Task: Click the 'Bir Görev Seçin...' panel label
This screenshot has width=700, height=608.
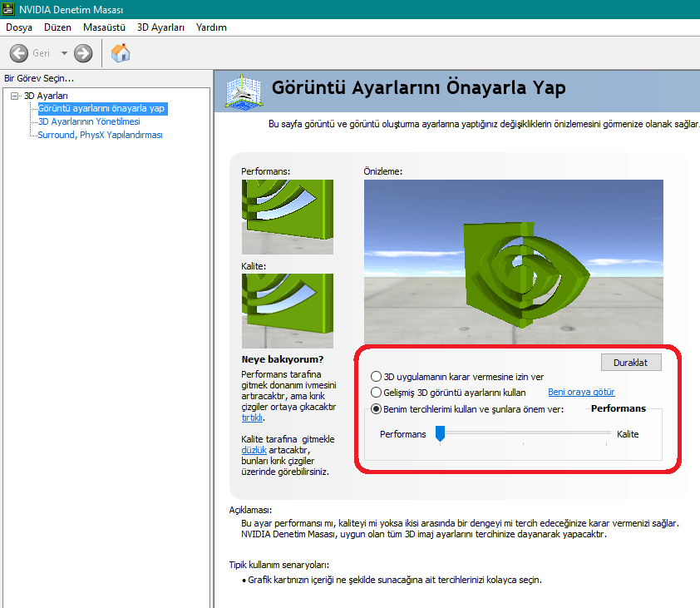Action: pyautogui.click(x=39, y=78)
